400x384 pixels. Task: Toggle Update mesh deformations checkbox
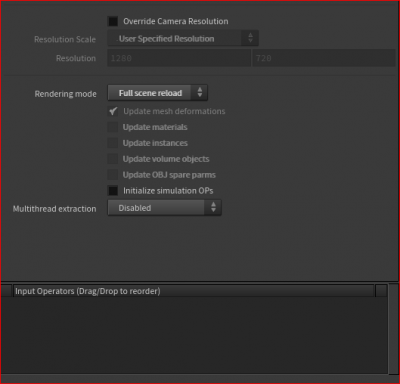113,111
